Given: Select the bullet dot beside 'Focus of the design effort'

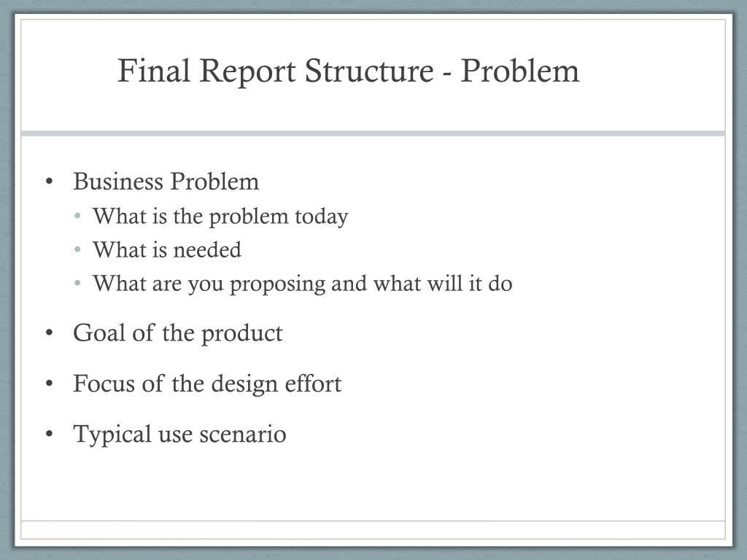Looking at the screenshot, I should click(x=49, y=384).
